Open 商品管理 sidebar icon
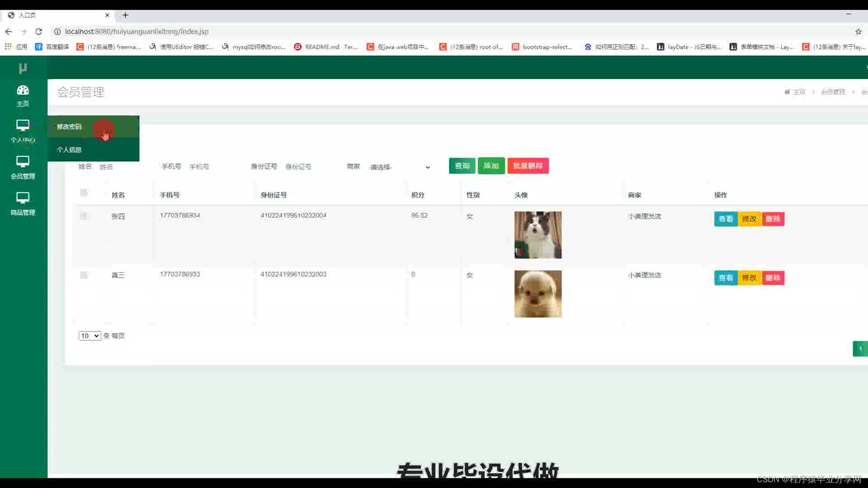 pos(23,198)
